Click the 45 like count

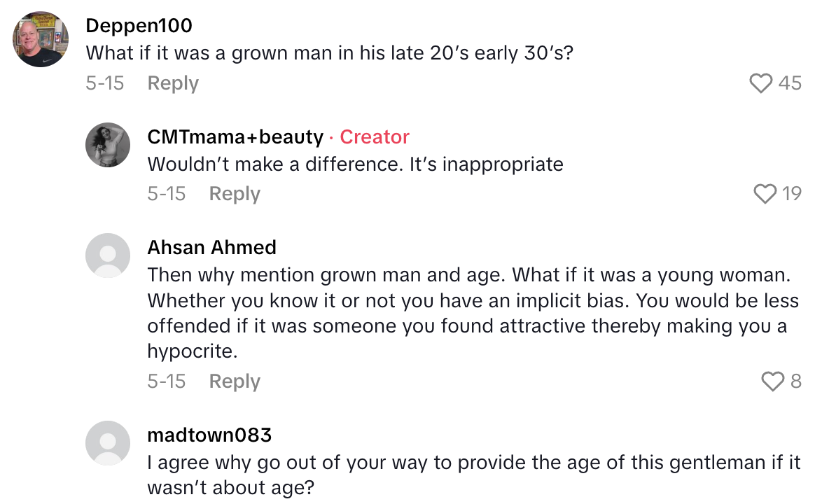[790, 83]
